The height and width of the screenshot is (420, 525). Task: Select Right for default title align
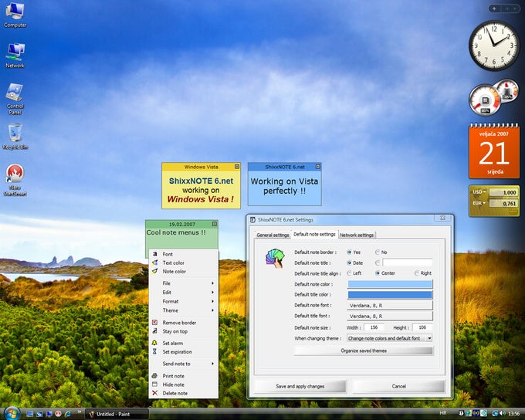(417, 273)
